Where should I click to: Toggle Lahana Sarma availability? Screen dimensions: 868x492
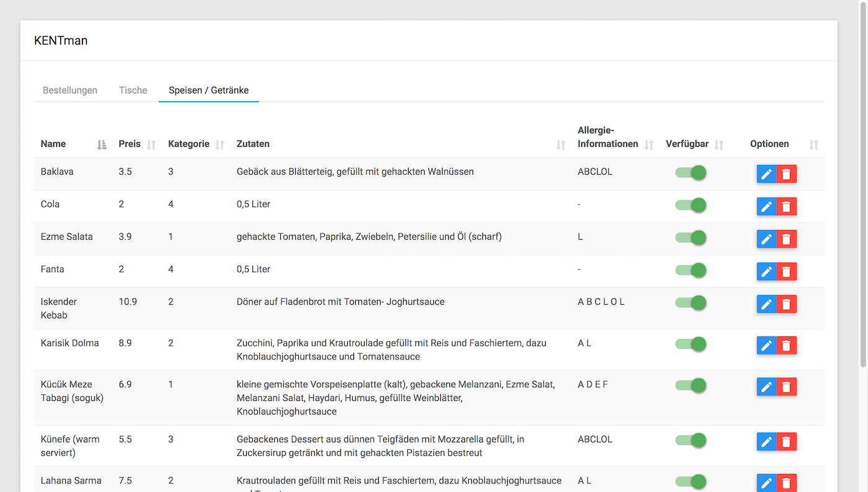691,481
